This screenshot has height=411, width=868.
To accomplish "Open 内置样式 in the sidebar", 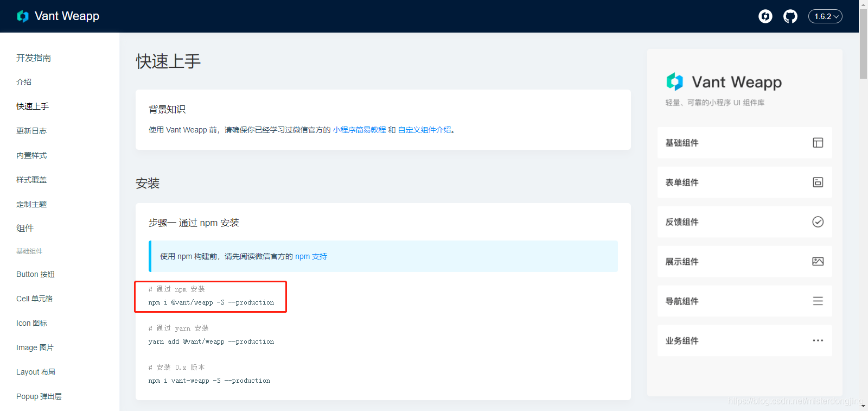I will (31, 155).
